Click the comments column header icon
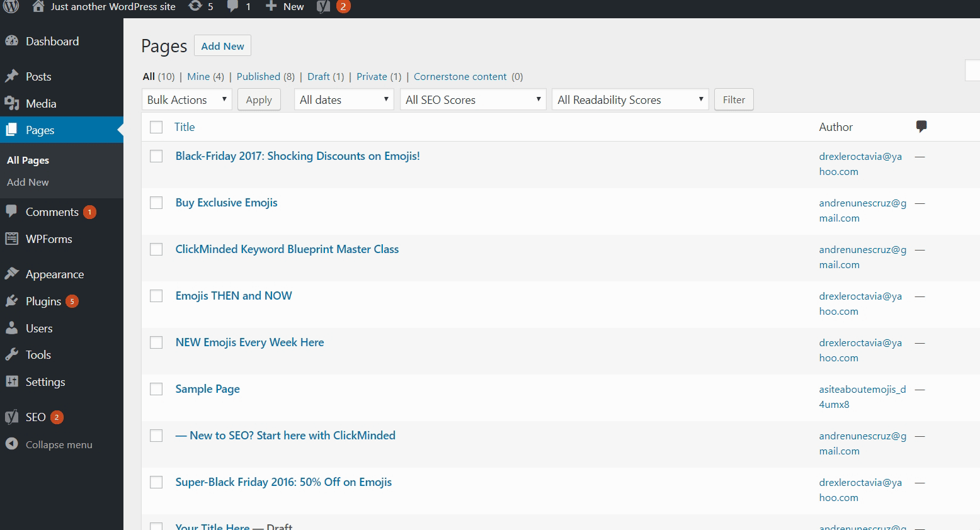980x530 pixels. click(921, 127)
